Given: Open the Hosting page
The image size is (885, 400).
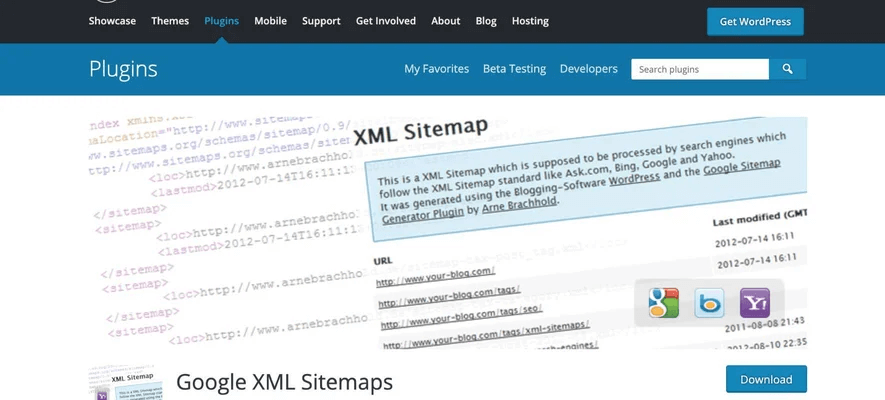Looking at the screenshot, I should pyautogui.click(x=530, y=21).
